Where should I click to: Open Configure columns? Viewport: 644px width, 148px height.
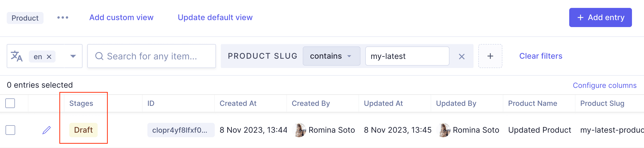[x=604, y=85]
